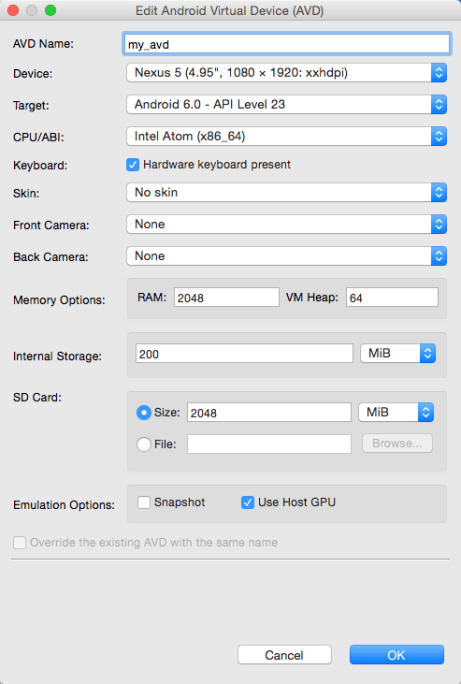Open the Target dropdown showing Android 6.0
The height and width of the screenshot is (684, 461).
(287, 105)
